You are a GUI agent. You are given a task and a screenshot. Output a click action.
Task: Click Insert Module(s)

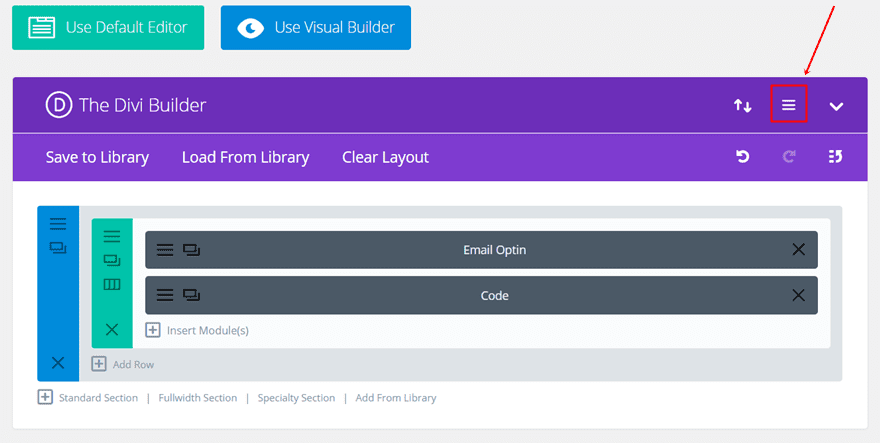197,330
